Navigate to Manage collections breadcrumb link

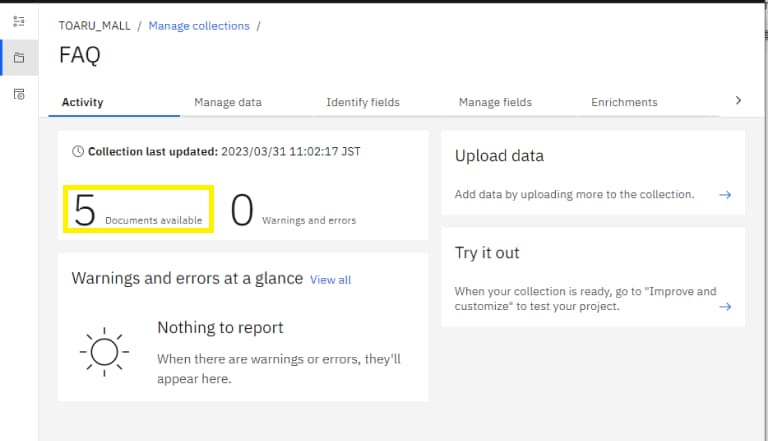(x=199, y=26)
